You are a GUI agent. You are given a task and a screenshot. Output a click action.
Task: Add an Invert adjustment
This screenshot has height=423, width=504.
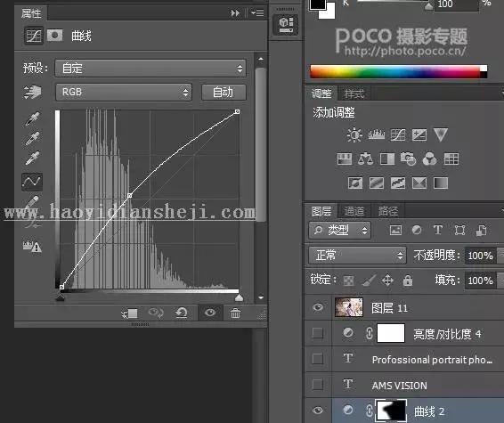pyautogui.click(x=355, y=183)
